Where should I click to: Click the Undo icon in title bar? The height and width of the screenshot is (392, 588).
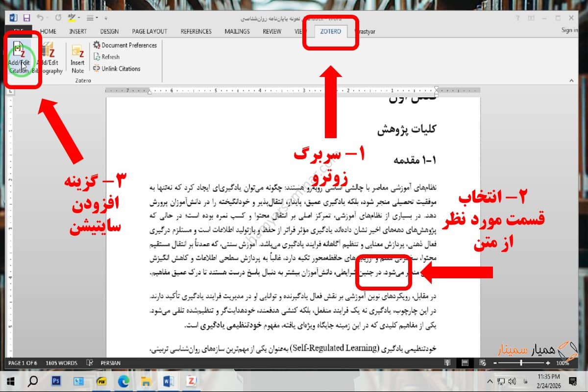[x=40, y=18]
